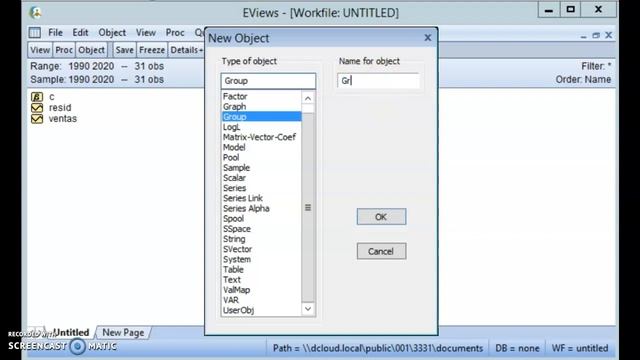The width and height of the screenshot is (640, 360).
Task: Click the Freeze toolbar button
Action: [152, 50]
